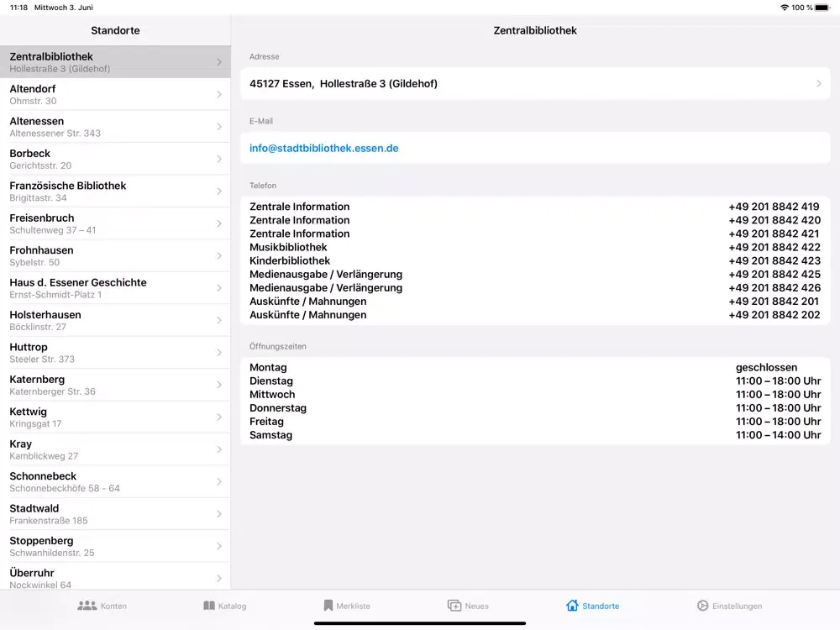Viewport: 840px width, 630px height.
Task: Select Huttrop, Steeler Str. 373
Action: pyautogui.click(x=115, y=353)
